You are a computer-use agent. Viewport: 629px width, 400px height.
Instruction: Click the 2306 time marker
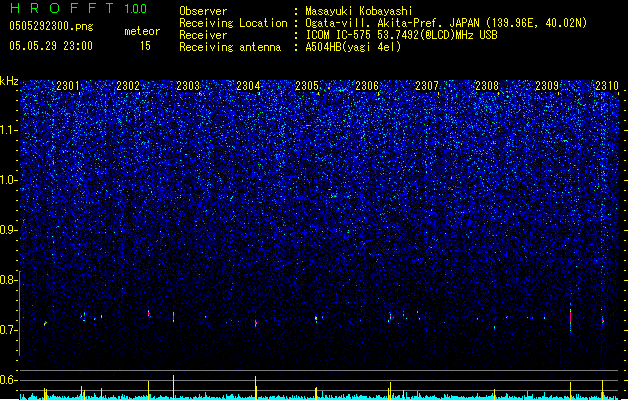click(367, 86)
